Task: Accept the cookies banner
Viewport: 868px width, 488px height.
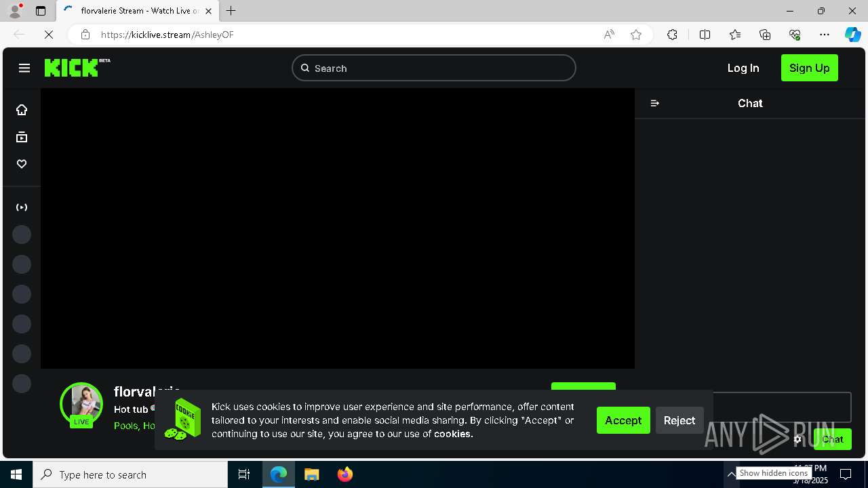Action: tap(623, 420)
